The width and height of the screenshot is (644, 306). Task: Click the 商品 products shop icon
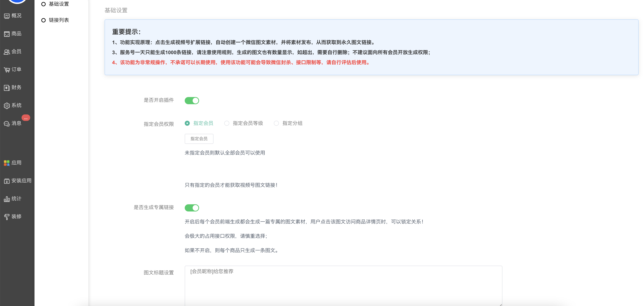click(7, 34)
